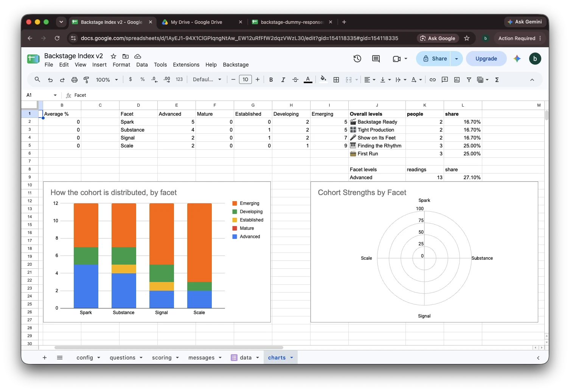Toggle bold formatting

[271, 79]
